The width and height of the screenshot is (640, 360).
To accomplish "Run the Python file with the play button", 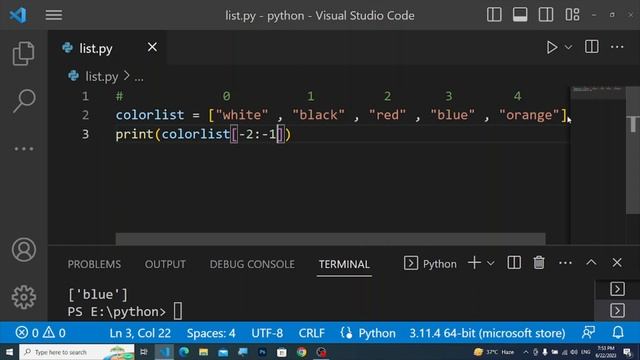I will pos(551,47).
